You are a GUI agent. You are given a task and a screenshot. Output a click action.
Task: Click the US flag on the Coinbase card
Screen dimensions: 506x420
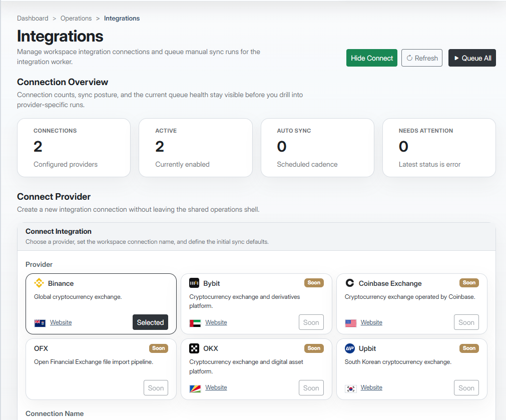[352, 322]
